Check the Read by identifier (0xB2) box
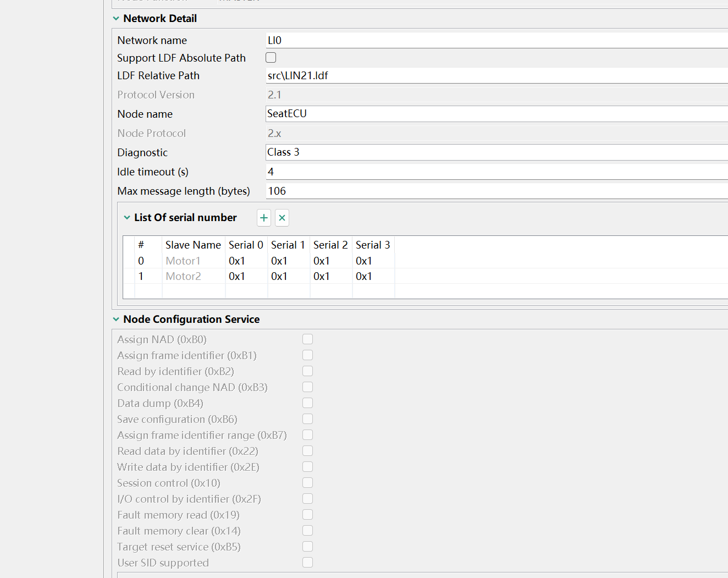This screenshot has width=728, height=578. pyautogui.click(x=307, y=371)
